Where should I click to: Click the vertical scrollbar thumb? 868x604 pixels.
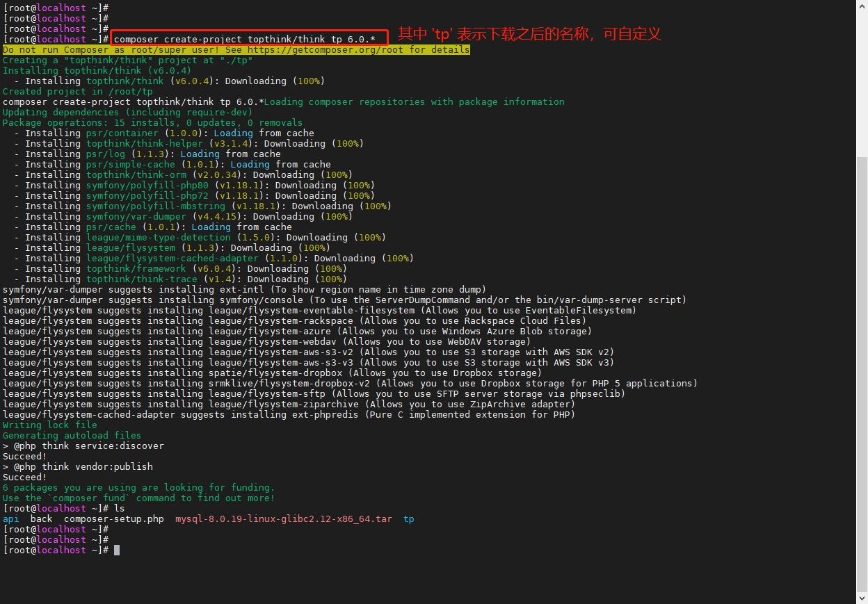[862, 374]
